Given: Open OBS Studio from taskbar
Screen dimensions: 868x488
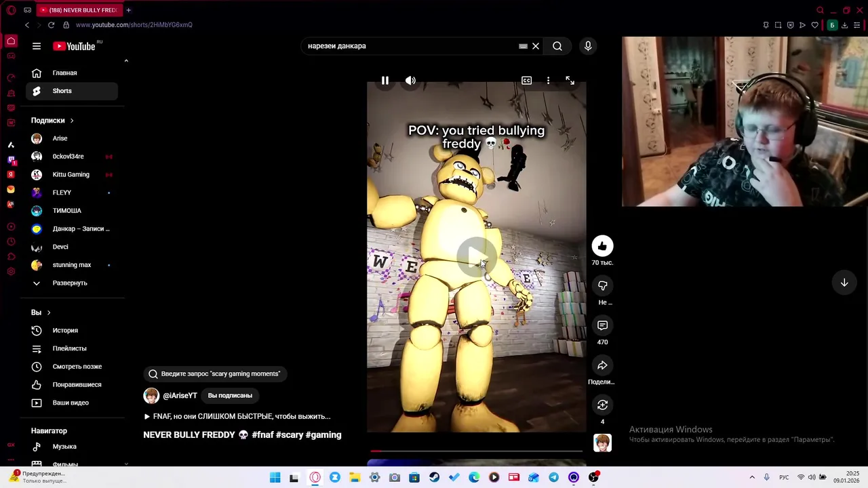Looking at the screenshot, I should point(593,478).
